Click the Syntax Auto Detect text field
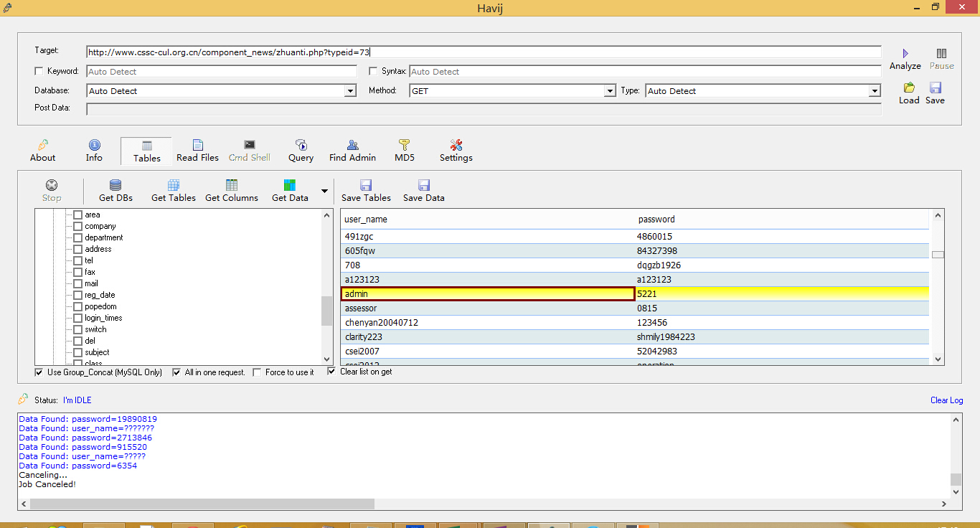980x528 pixels. click(645, 72)
